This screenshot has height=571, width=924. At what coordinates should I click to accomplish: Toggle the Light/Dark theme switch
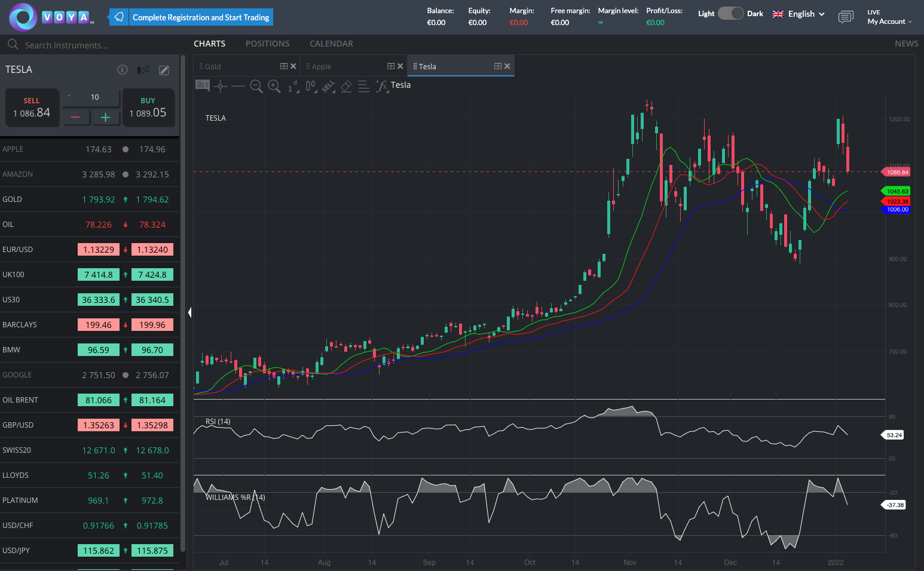coord(730,13)
